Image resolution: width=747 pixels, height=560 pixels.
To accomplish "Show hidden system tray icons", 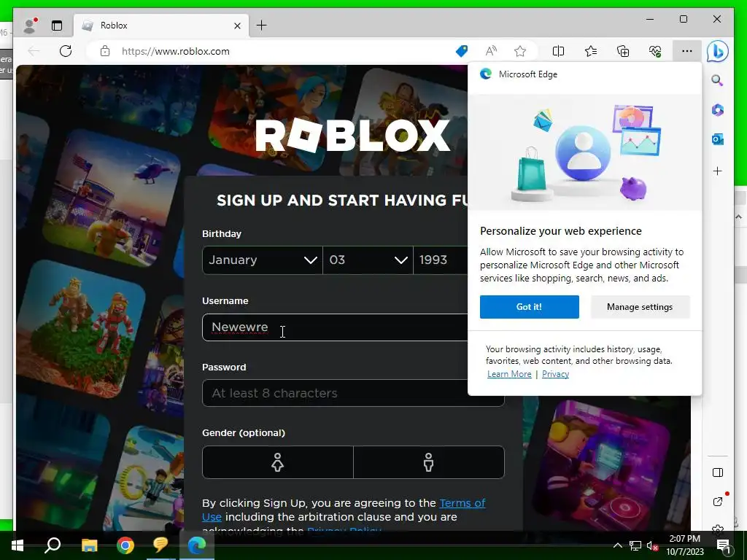I will tap(617, 545).
